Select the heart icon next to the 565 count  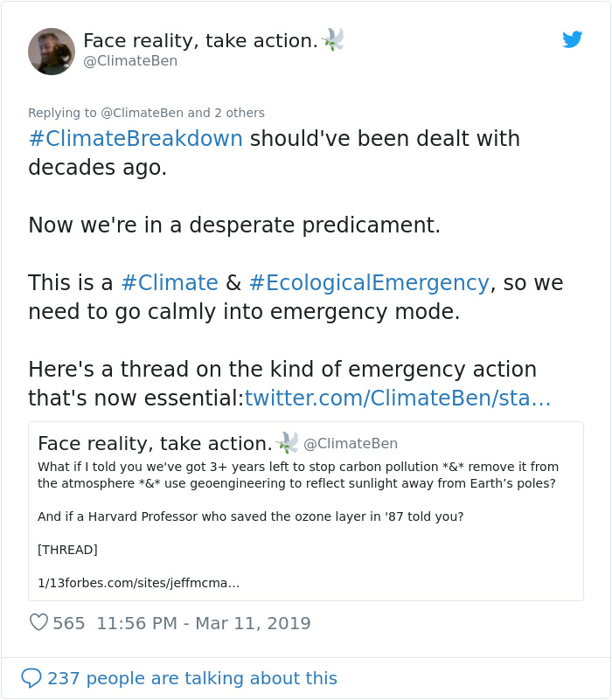click(x=38, y=622)
